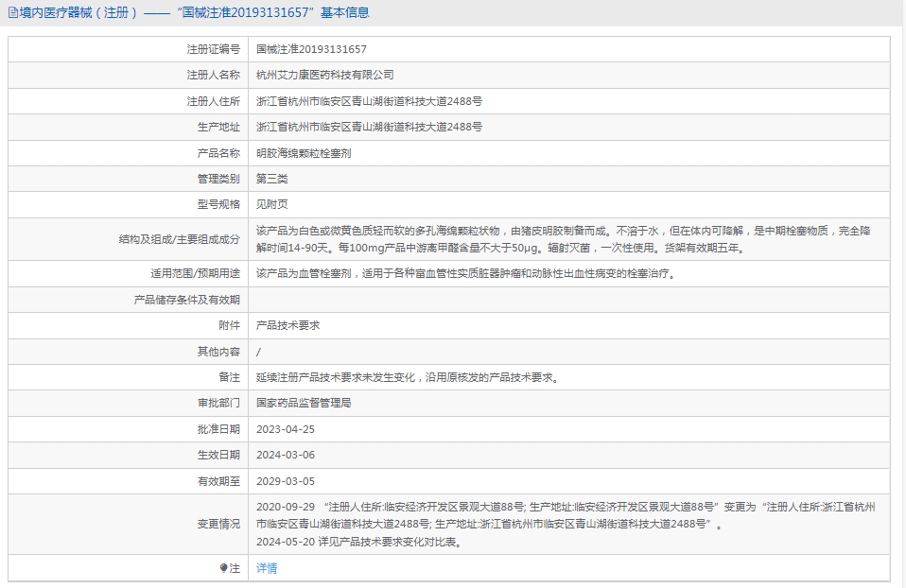Image resolution: width=906 pixels, height=588 pixels.
Task: Open the 详情 link in the notes row
Action: [267, 568]
